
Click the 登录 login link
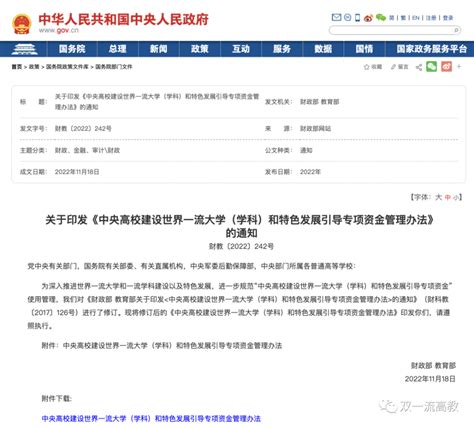click(x=448, y=18)
